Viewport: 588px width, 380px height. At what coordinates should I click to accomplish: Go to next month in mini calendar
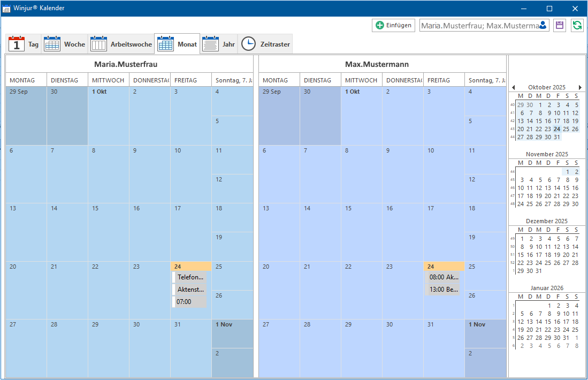click(x=580, y=87)
